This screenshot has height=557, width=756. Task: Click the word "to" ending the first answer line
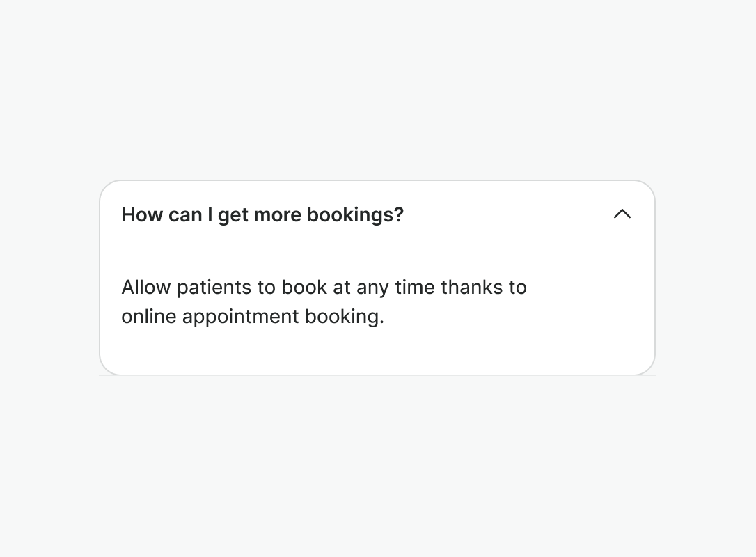coord(517,287)
